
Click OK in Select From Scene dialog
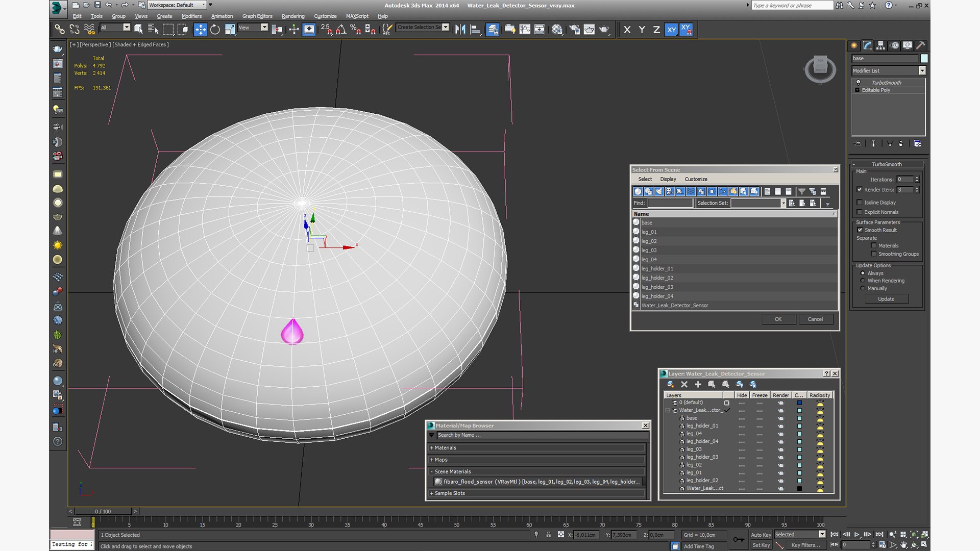[778, 319]
